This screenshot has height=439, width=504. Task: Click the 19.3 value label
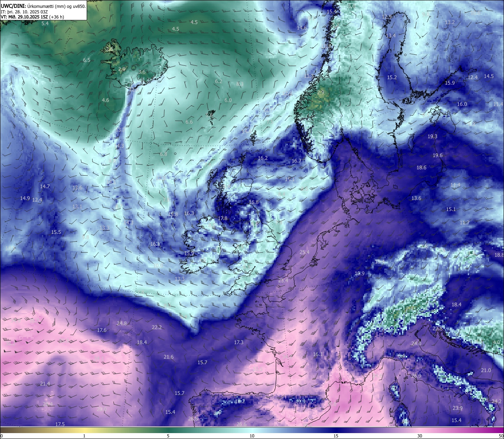pos(432,136)
